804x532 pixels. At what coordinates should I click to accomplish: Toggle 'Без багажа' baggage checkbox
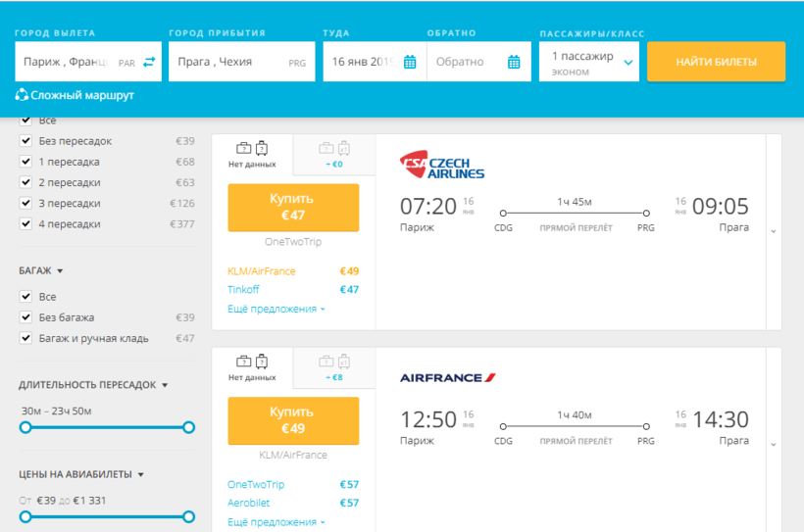pyautogui.click(x=26, y=317)
